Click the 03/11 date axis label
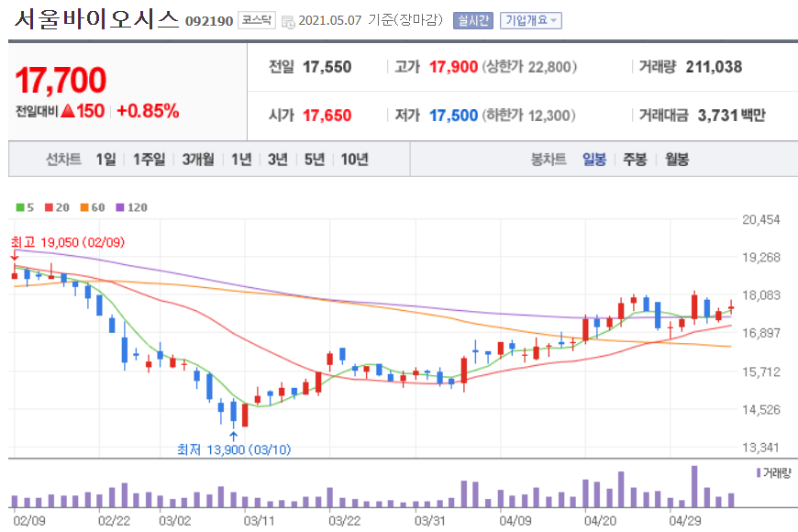Screen dimensions: 798x532 pos(260,521)
